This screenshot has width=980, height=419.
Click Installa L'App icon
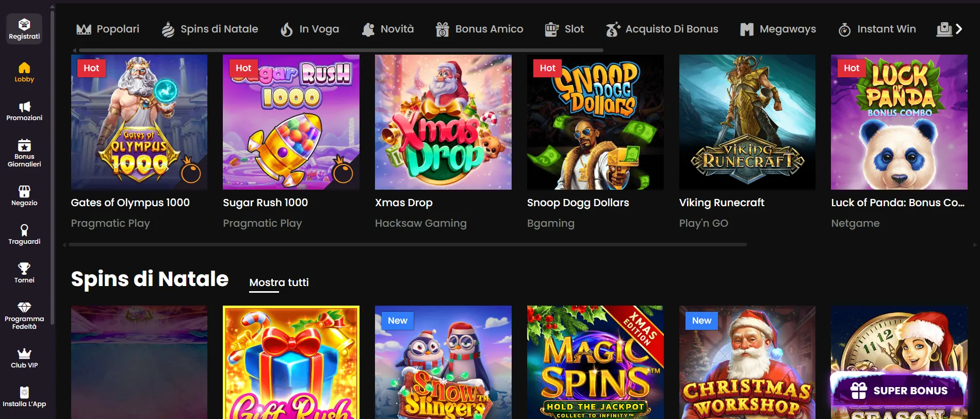point(24,392)
